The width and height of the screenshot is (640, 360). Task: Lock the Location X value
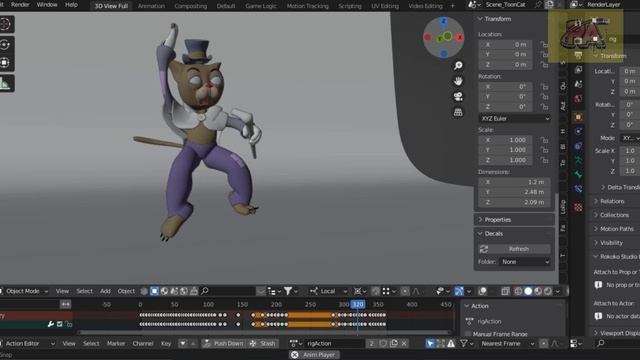(x=544, y=44)
